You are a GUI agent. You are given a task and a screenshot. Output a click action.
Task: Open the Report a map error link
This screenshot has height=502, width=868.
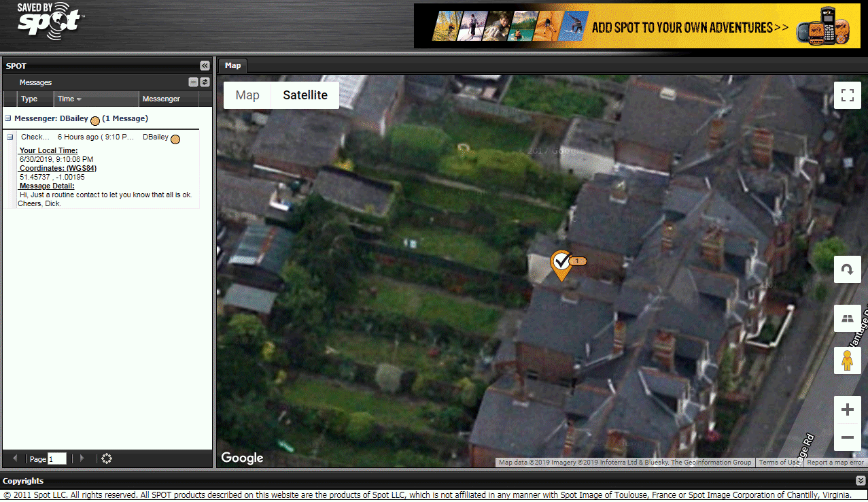(x=835, y=463)
